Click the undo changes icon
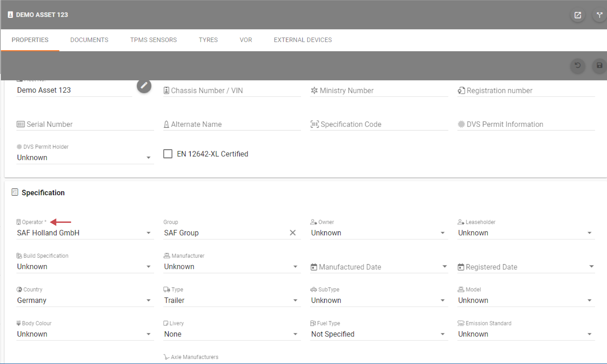Viewport: 607px width, 364px height. pyautogui.click(x=578, y=65)
